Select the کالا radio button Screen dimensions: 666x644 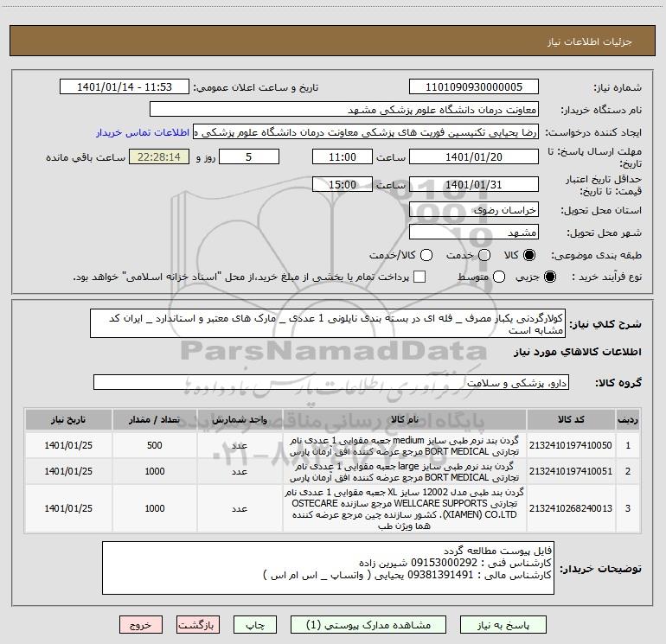[x=529, y=255]
